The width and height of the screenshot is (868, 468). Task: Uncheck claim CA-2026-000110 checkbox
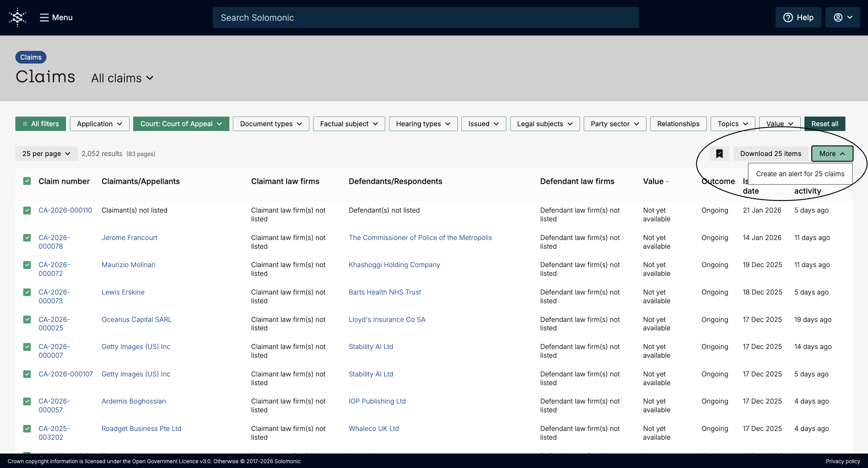tap(27, 210)
